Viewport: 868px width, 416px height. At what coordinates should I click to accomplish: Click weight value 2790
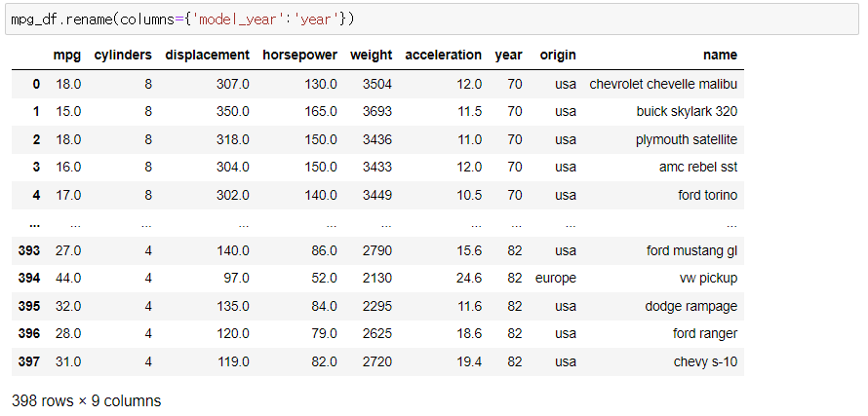point(377,250)
